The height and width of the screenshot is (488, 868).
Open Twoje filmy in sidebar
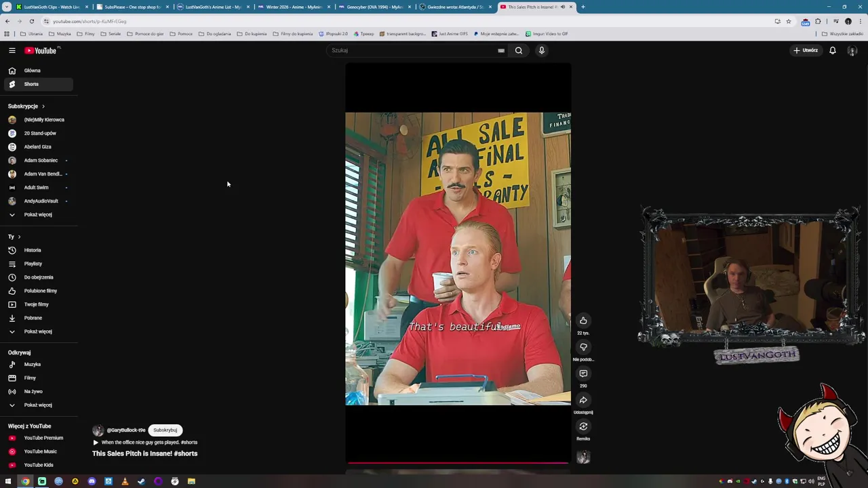[37, 304]
